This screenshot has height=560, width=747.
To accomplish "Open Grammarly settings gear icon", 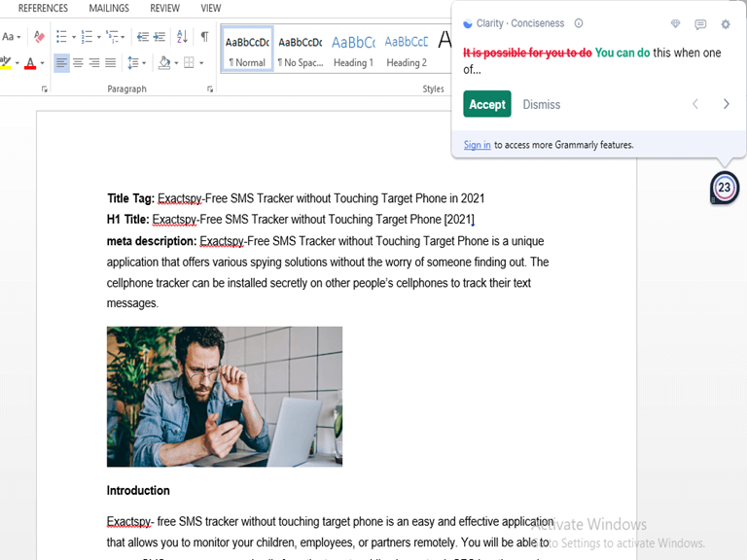I will (725, 24).
